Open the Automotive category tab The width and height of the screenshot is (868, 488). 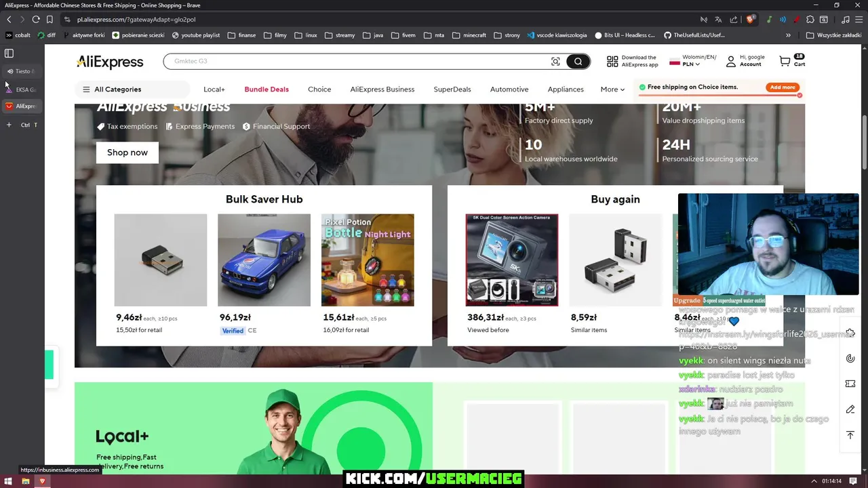tap(509, 89)
